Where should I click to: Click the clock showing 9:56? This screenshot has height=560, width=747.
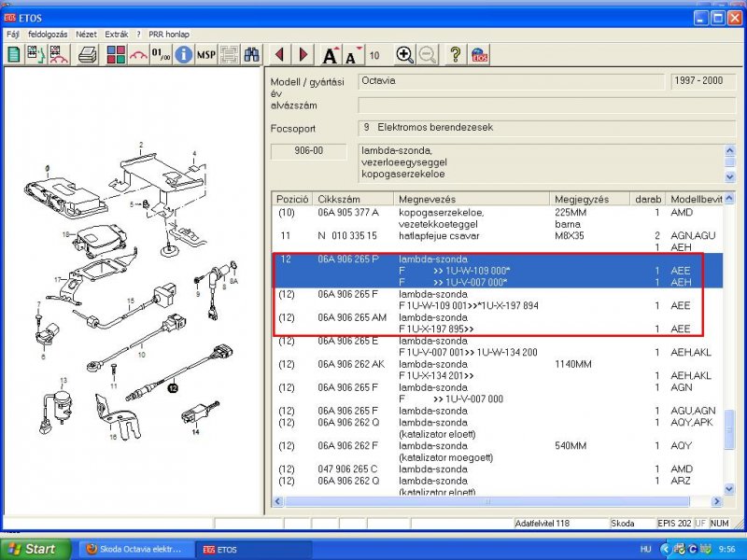(726, 550)
